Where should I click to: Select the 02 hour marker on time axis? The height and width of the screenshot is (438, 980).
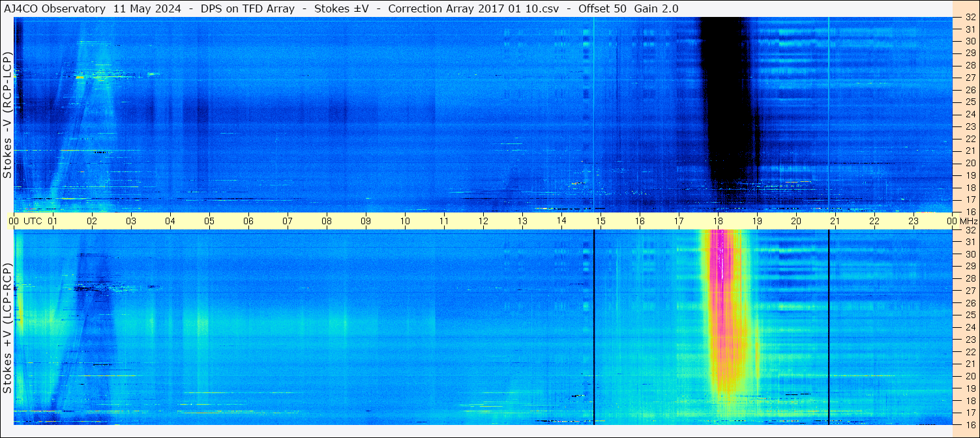coord(92,222)
